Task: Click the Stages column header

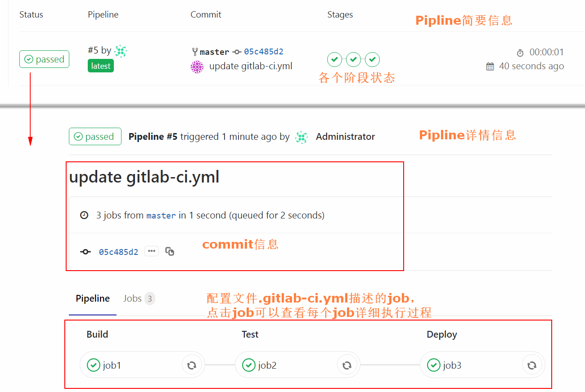Action: tap(340, 14)
